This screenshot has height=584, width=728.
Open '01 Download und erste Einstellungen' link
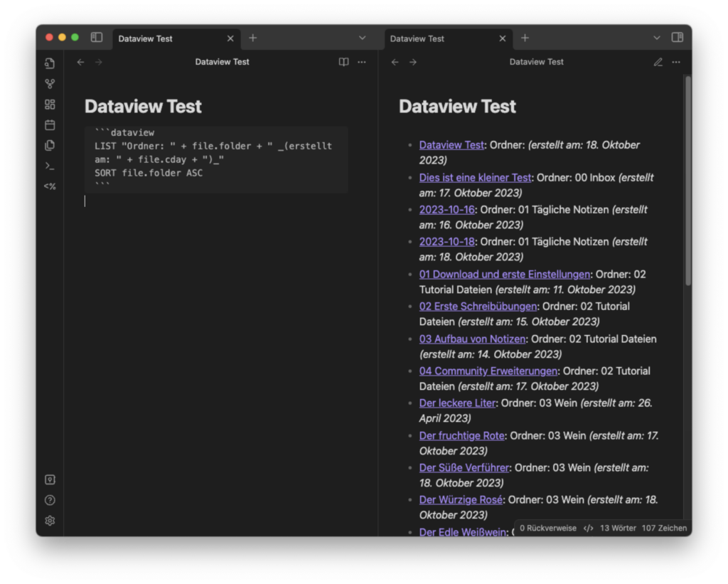pos(505,274)
